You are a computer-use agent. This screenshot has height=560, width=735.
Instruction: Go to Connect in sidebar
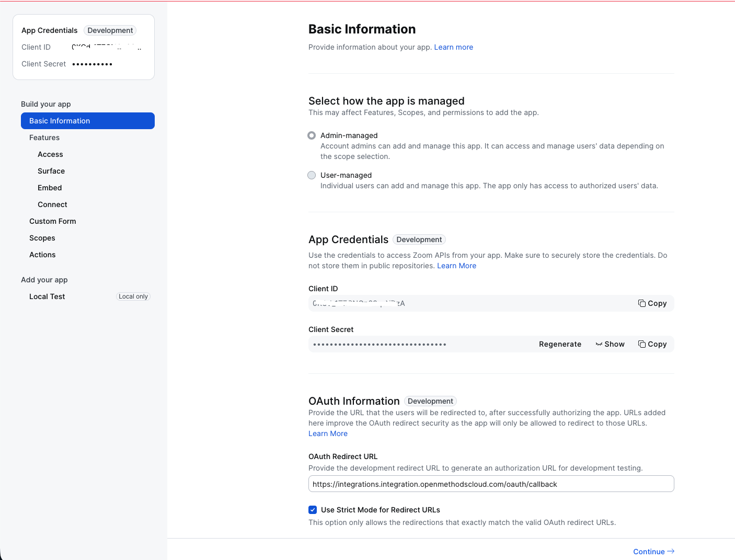click(x=52, y=204)
